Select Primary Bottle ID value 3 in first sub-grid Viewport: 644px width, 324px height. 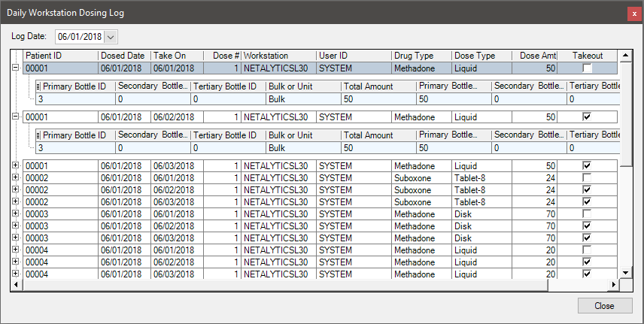(x=75, y=99)
